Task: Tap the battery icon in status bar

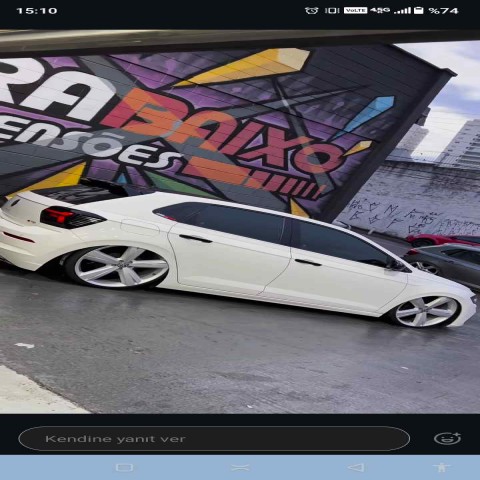Action: [x=418, y=11]
